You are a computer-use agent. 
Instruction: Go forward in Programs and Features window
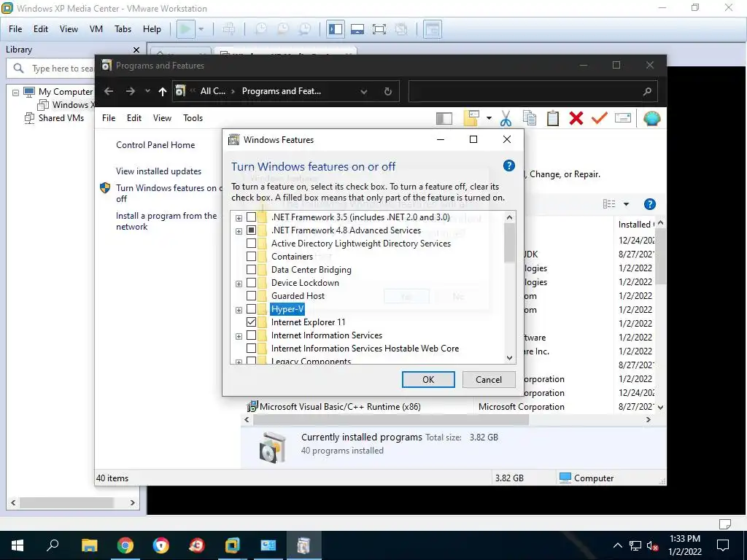(x=130, y=91)
